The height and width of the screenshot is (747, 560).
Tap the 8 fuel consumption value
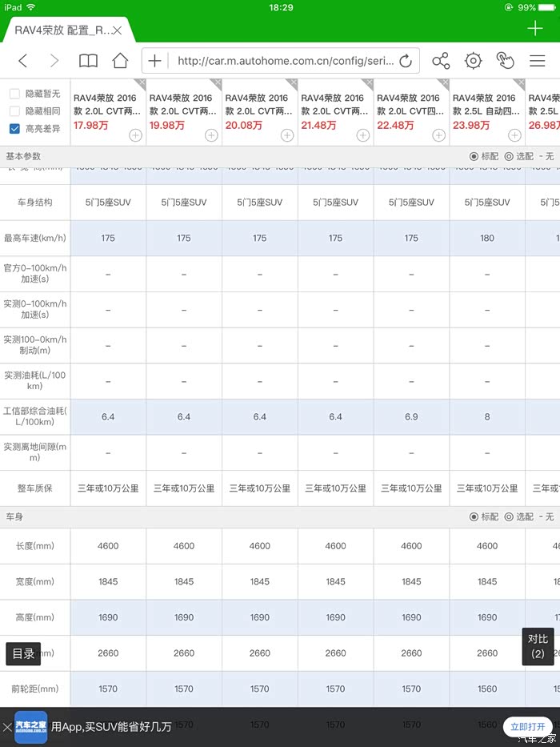(x=487, y=416)
